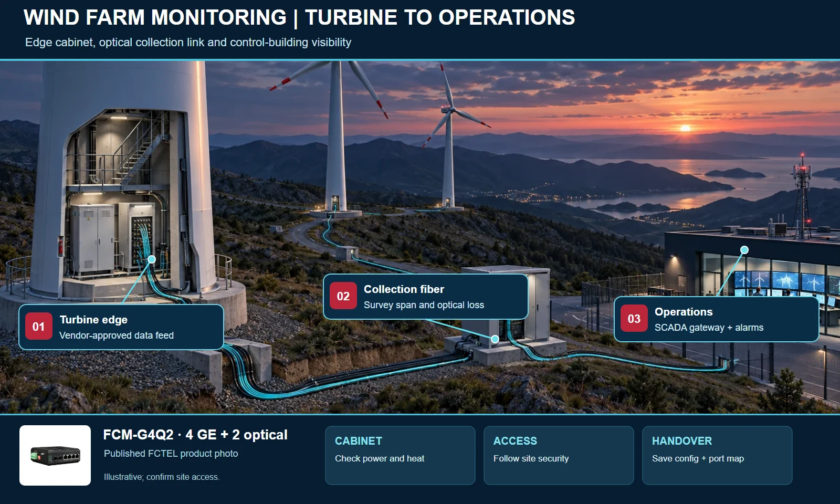Click the 'Edge cabinet, optical collection link' subtitle
Image resolution: width=840 pixels, height=504 pixels.
tap(188, 43)
